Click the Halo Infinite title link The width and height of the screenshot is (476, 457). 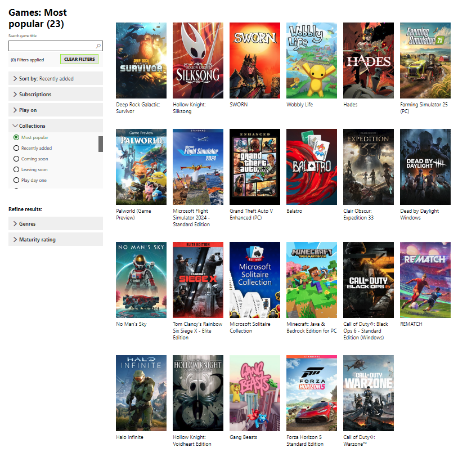point(129,437)
